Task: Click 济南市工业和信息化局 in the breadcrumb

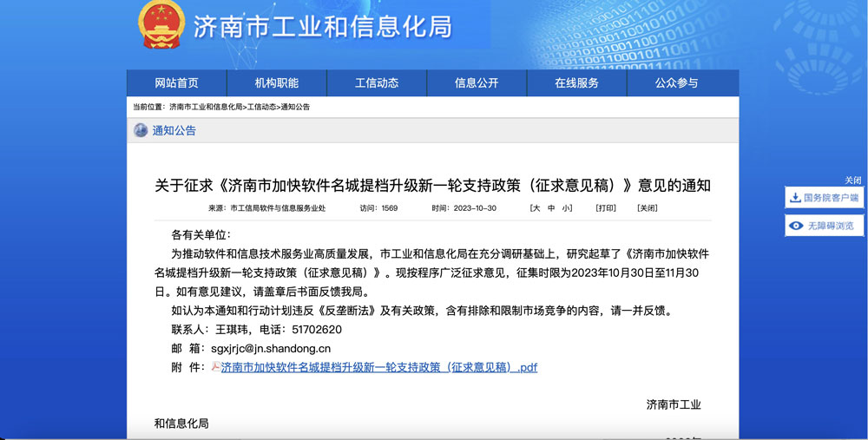Action: click(x=206, y=107)
